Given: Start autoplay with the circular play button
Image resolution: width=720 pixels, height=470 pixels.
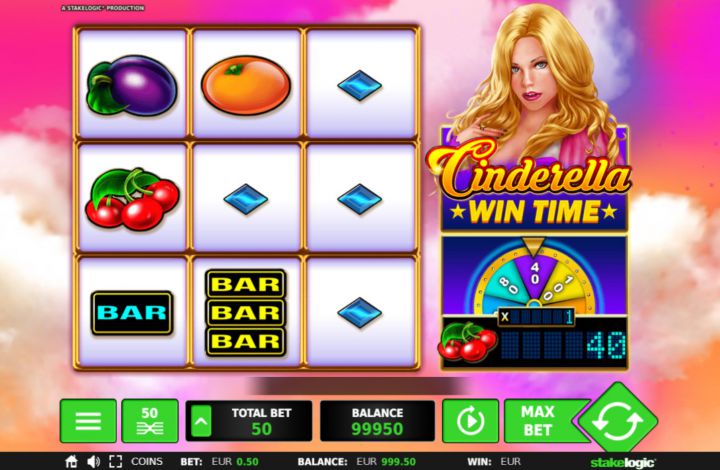Looking at the screenshot, I should 470,421.
